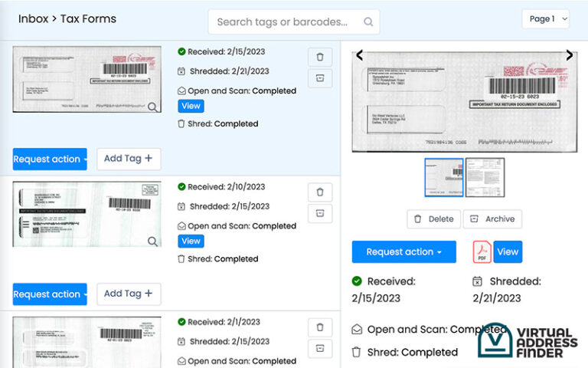Click Add Tag on first mail item
Viewport: 588px width, 368px height.
click(x=128, y=159)
